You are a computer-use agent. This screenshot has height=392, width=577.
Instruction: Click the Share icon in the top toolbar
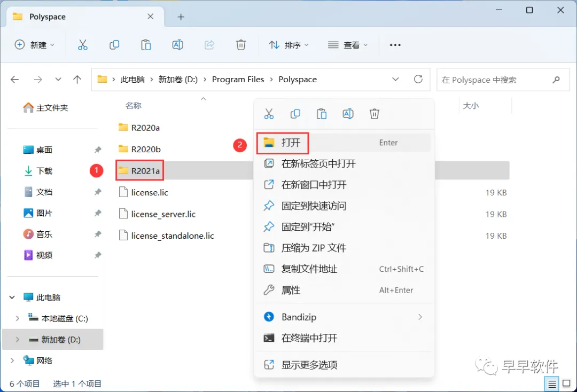[209, 45]
